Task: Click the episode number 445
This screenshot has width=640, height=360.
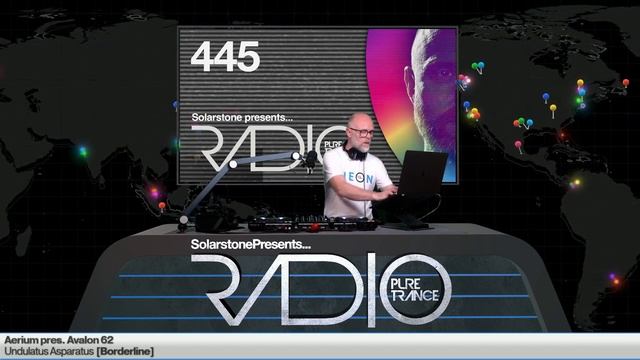Action: click(x=225, y=57)
